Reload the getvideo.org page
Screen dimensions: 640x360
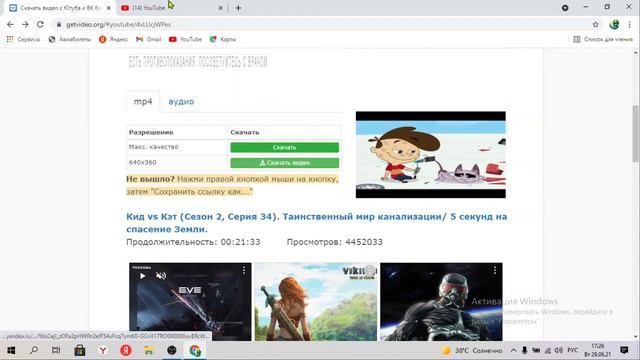(40, 24)
